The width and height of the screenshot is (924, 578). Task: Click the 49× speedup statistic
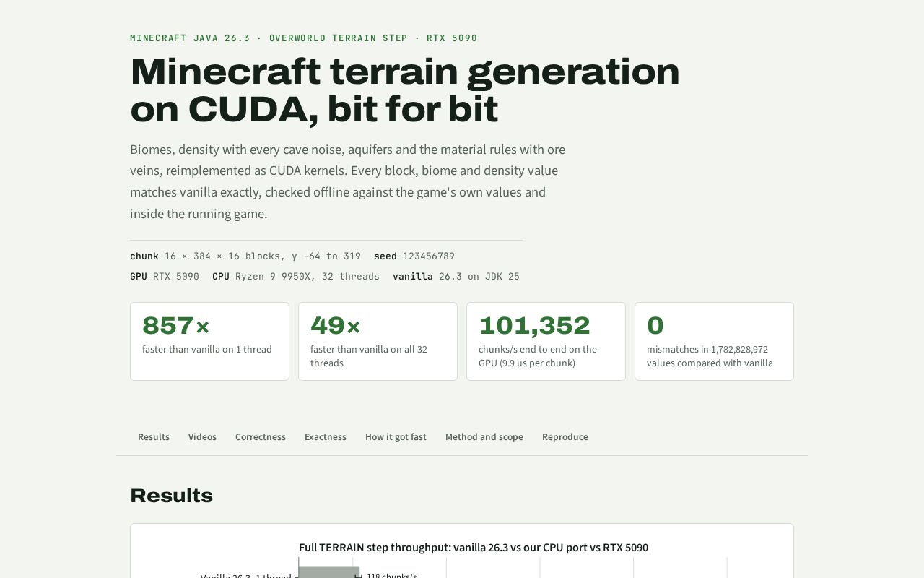pos(335,326)
